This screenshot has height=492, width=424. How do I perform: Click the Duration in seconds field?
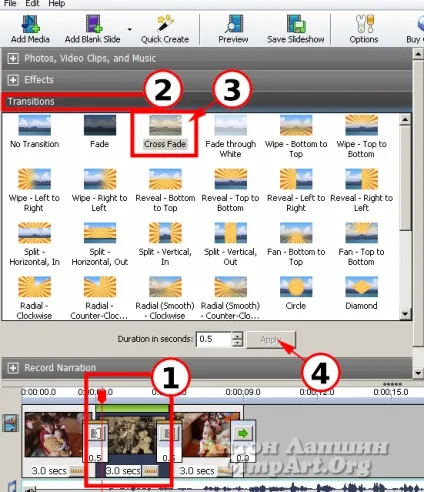pos(214,339)
